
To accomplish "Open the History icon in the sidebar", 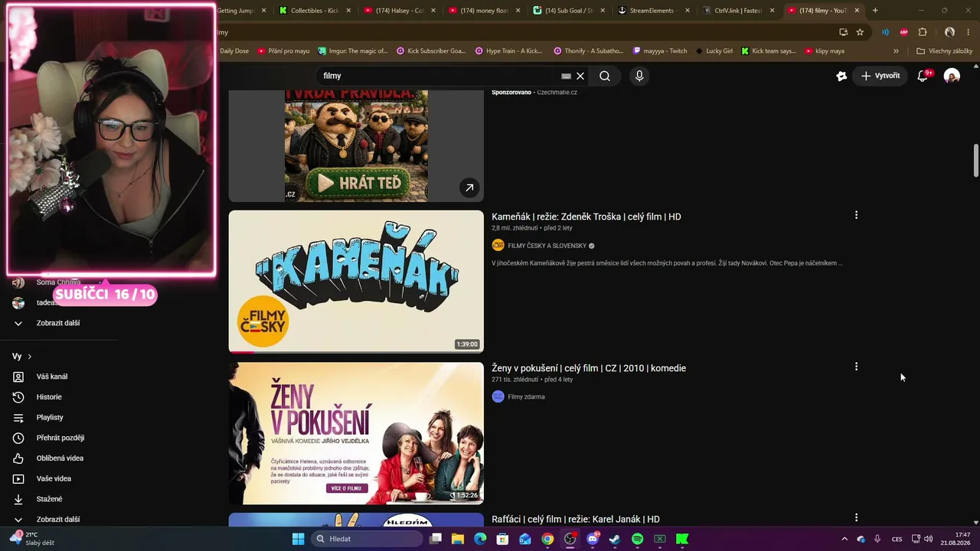I will (x=18, y=397).
